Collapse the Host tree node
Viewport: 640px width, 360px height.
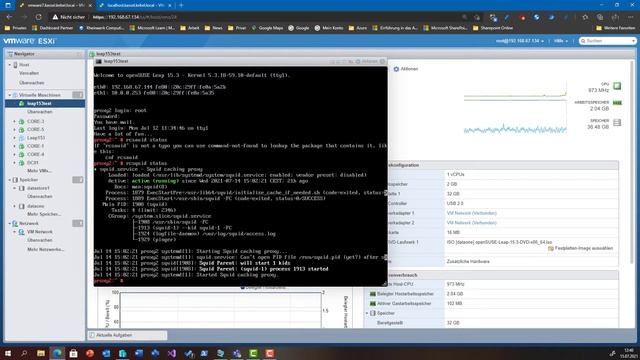[x=10, y=65]
